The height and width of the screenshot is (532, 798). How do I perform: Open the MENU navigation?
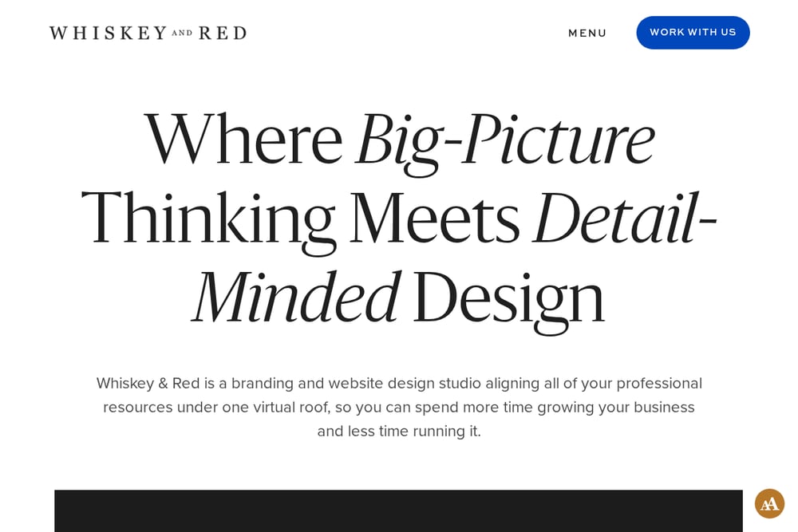pyautogui.click(x=587, y=33)
